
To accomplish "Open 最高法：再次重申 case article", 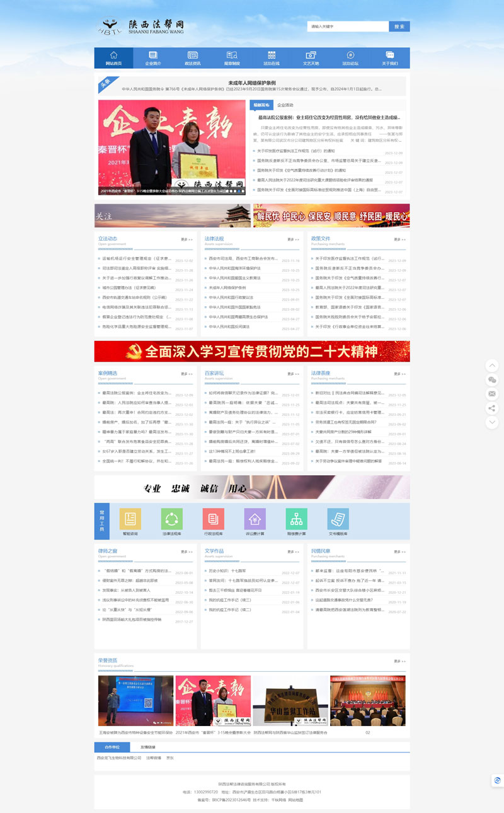I will pyautogui.click(x=137, y=412).
